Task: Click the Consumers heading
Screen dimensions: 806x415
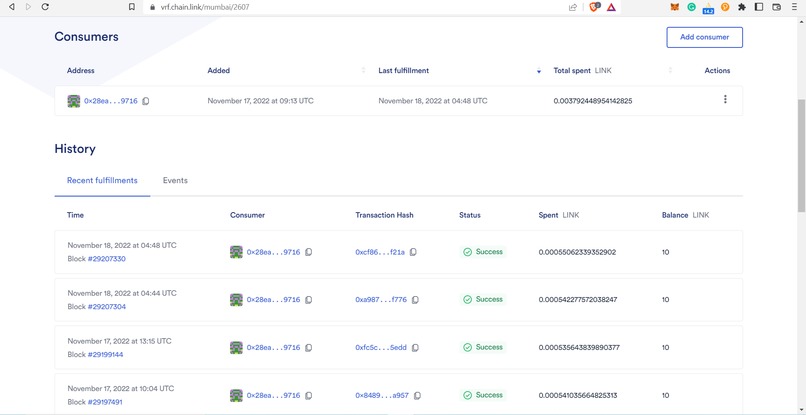Action: (86, 37)
